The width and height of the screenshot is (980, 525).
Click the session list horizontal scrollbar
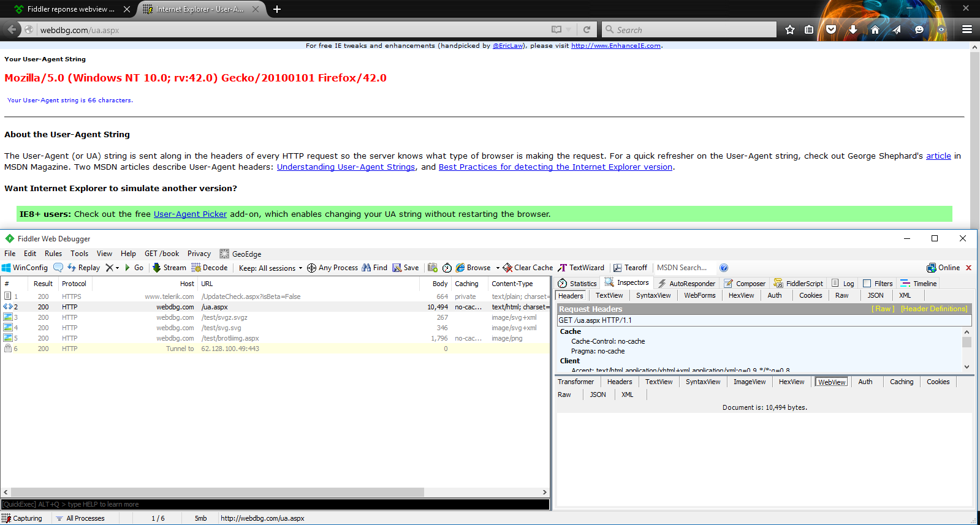[x=218, y=492]
